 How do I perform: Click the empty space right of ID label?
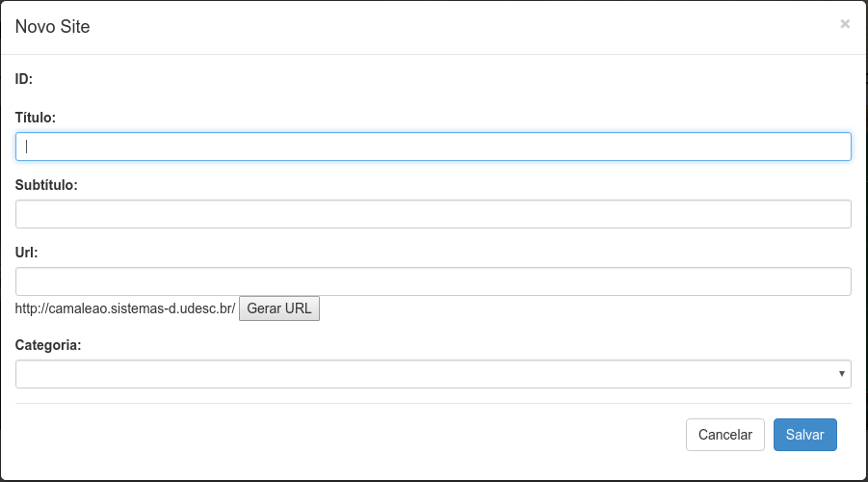[x=385, y=78]
